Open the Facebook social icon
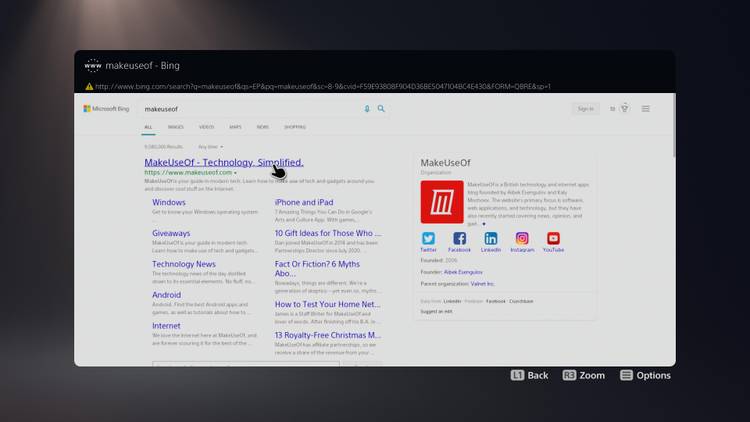This screenshot has width=750, height=422. click(x=460, y=239)
